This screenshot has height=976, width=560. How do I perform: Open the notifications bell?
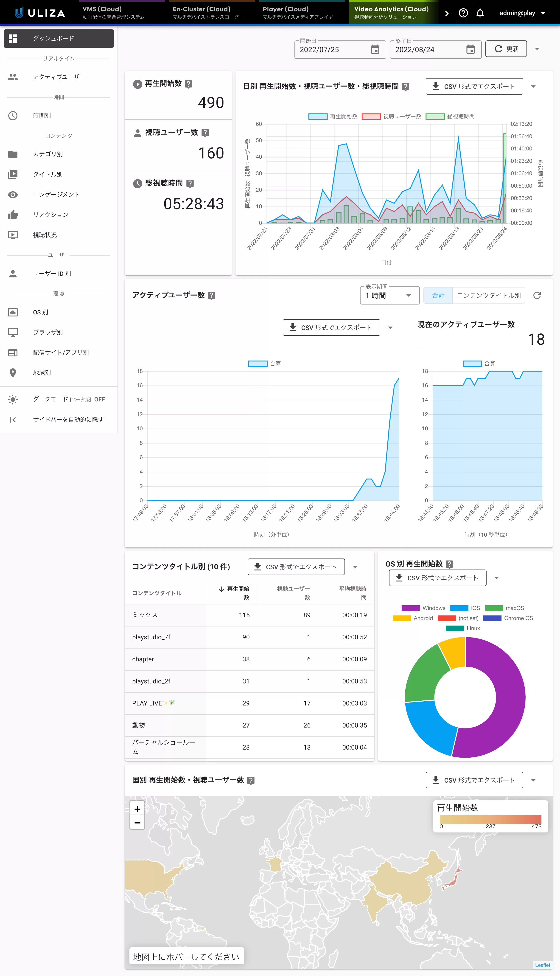coord(480,13)
